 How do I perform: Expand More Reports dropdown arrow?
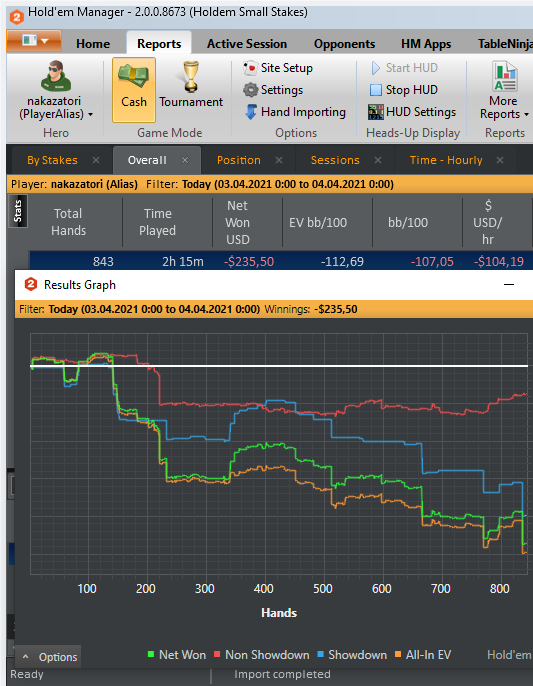pos(526,115)
